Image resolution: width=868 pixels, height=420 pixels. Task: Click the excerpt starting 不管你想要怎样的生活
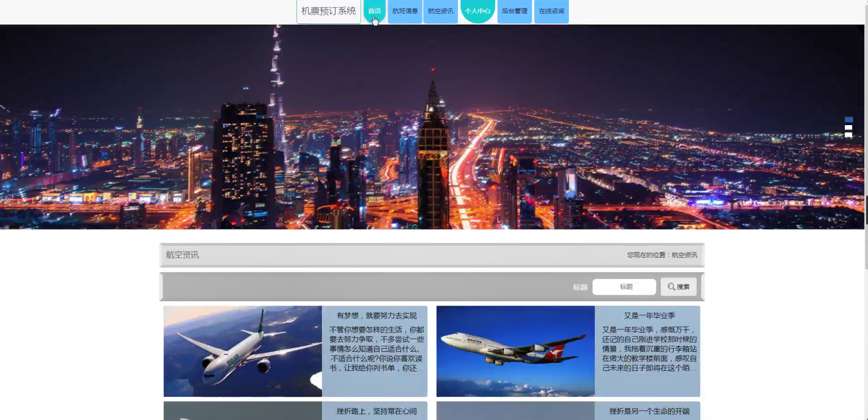pyautogui.click(x=377, y=349)
